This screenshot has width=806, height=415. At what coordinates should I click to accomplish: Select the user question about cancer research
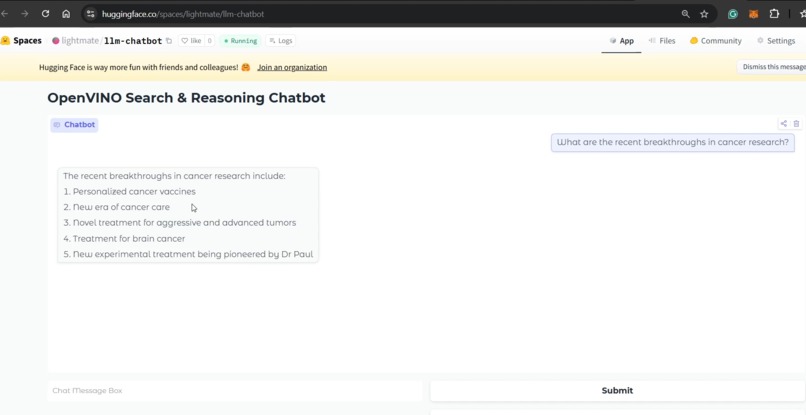coord(672,142)
